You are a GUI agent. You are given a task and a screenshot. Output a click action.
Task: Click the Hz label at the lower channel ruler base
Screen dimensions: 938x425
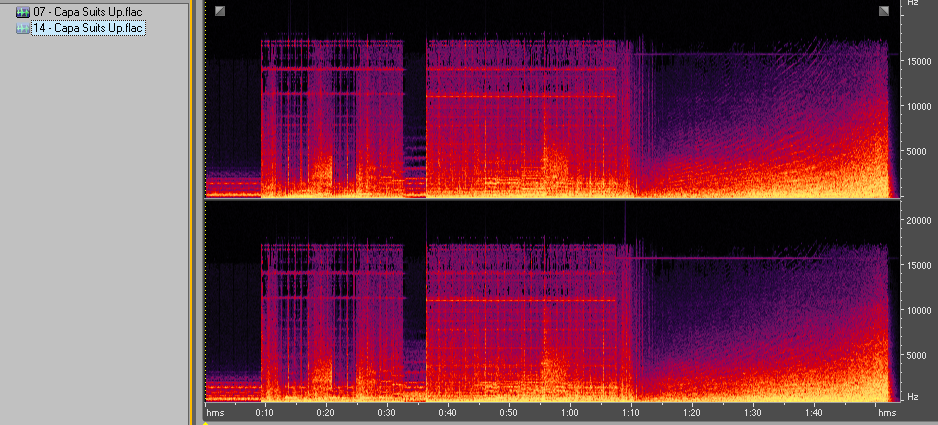pyautogui.click(x=913, y=396)
